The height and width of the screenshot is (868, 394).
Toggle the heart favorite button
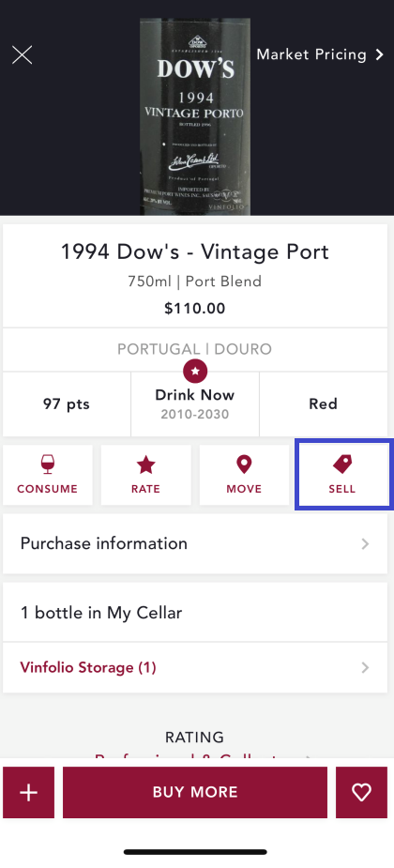click(x=361, y=792)
